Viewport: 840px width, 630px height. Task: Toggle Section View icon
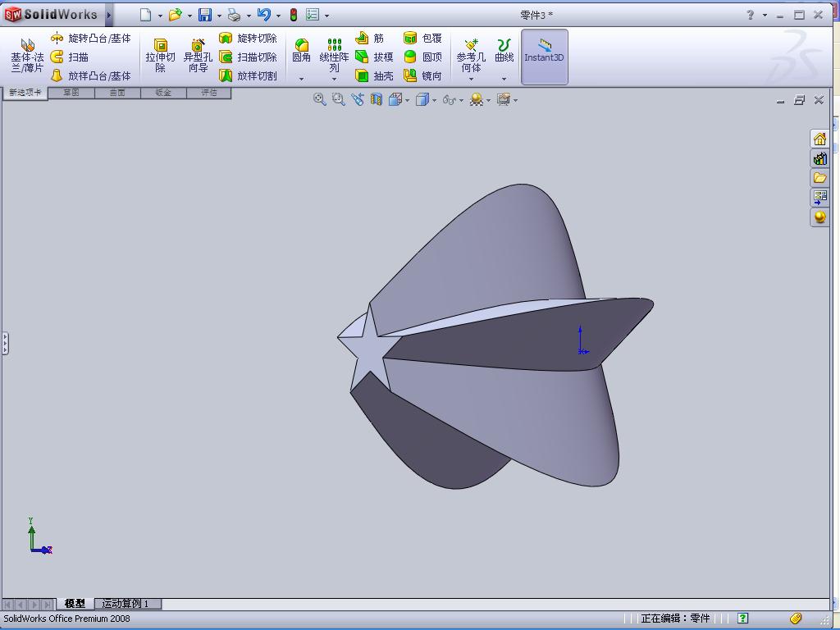coord(376,99)
